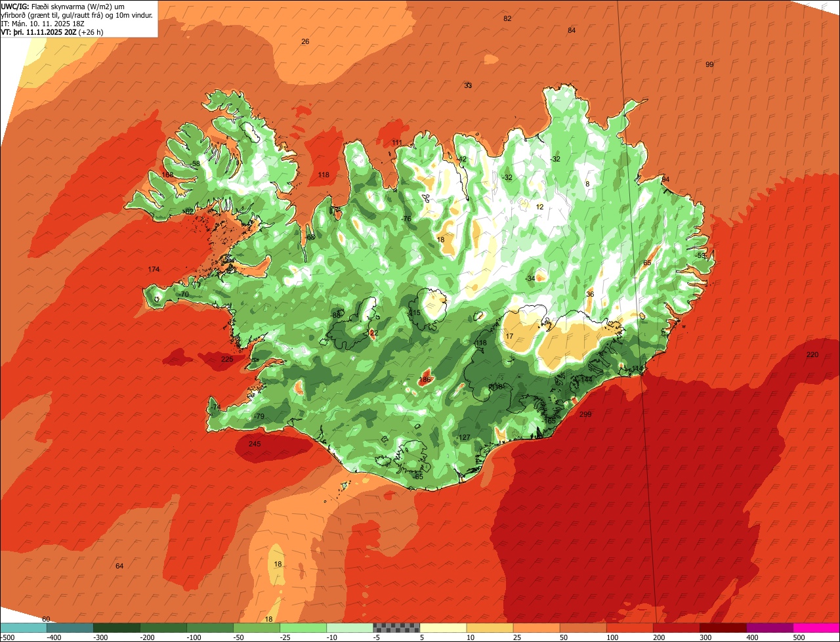Select the legend swatch between -50 and -25

point(257,628)
